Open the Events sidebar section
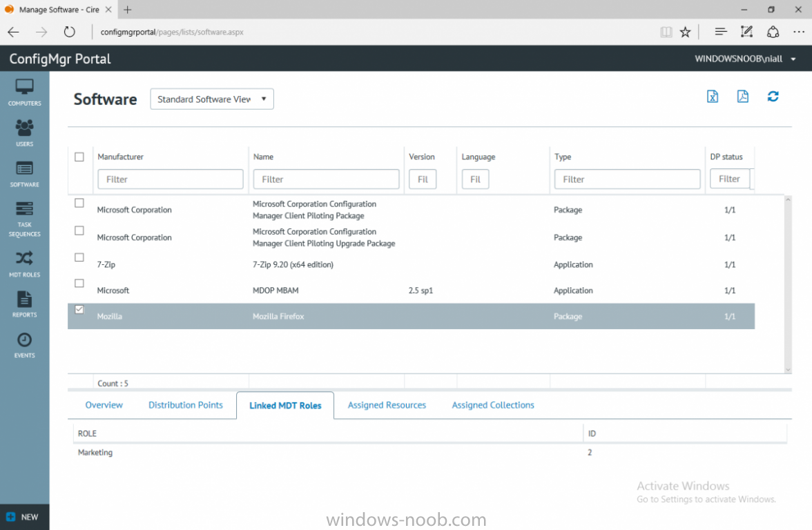Viewport: 812px width, 530px height. pos(24,345)
